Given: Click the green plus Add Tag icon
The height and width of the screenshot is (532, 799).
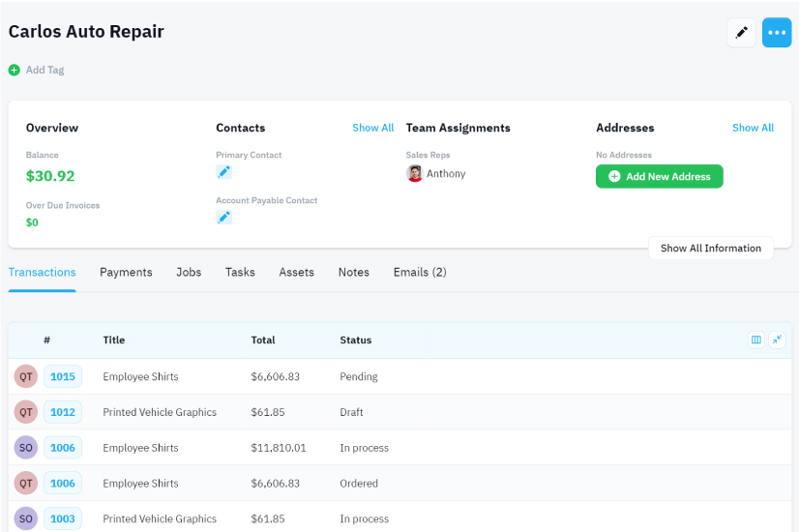Looking at the screenshot, I should (x=15, y=70).
